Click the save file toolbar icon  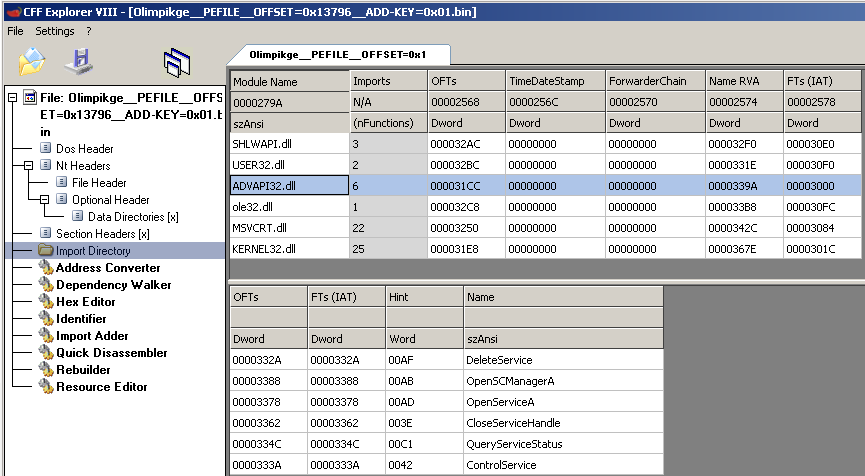click(x=78, y=61)
